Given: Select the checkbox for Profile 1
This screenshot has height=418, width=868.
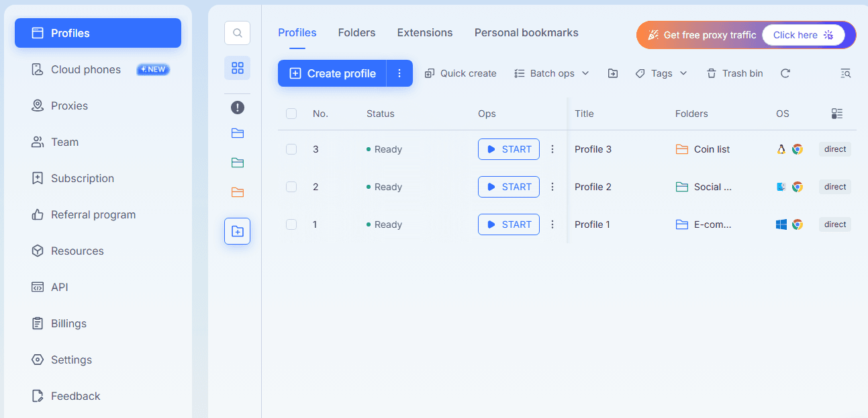Looking at the screenshot, I should (x=291, y=224).
